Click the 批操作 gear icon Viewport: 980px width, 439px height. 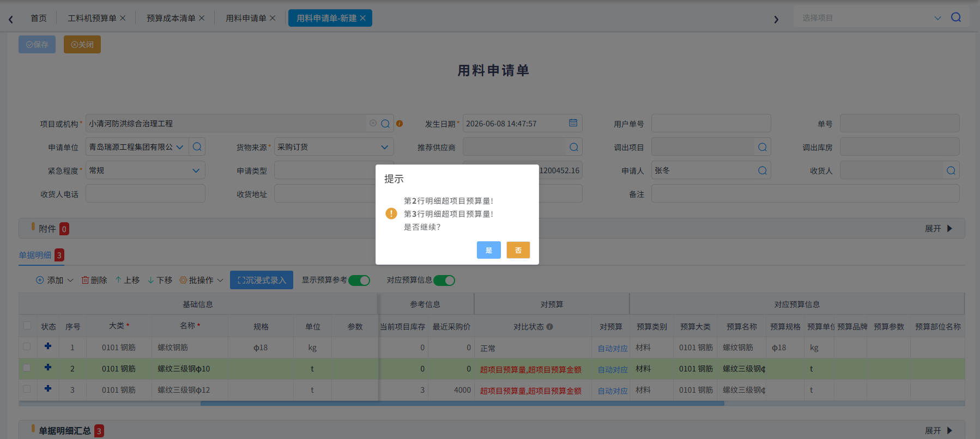[183, 280]
